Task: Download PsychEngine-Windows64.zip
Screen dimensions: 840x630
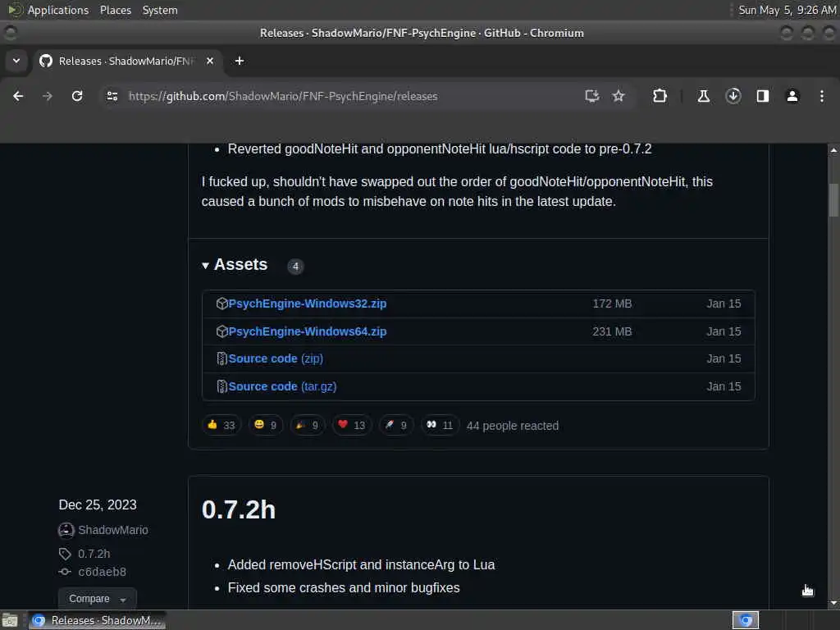Action: point(307,331)
